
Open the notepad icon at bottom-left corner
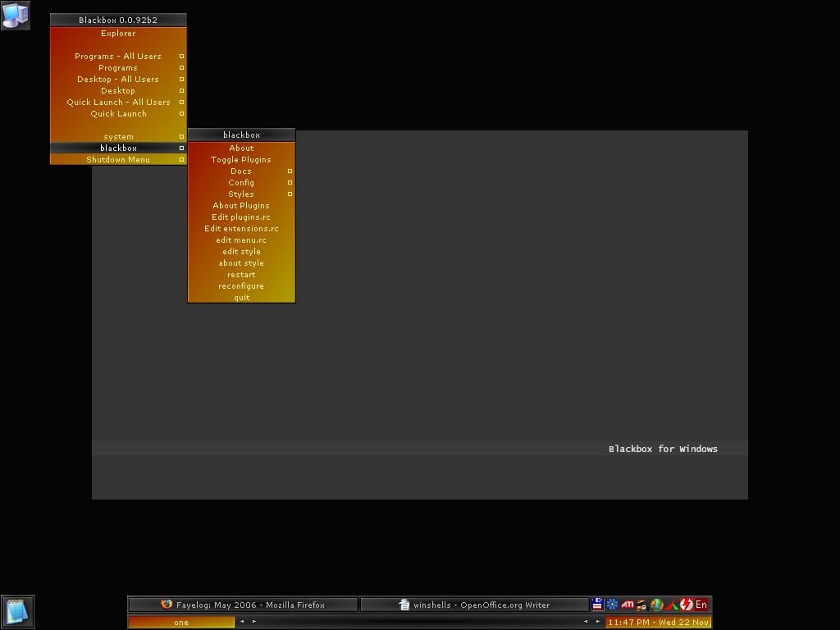click(18, 612)
